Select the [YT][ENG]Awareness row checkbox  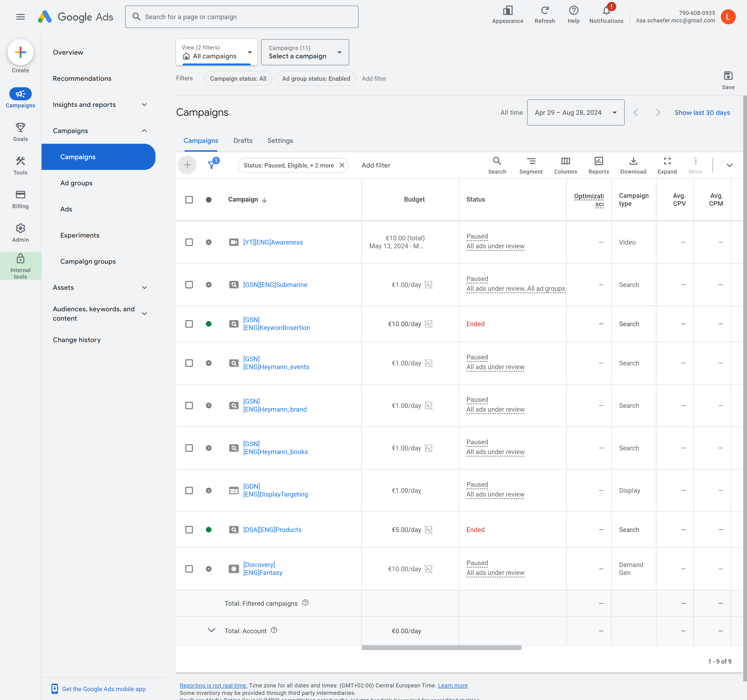click(x=189, y=242)
